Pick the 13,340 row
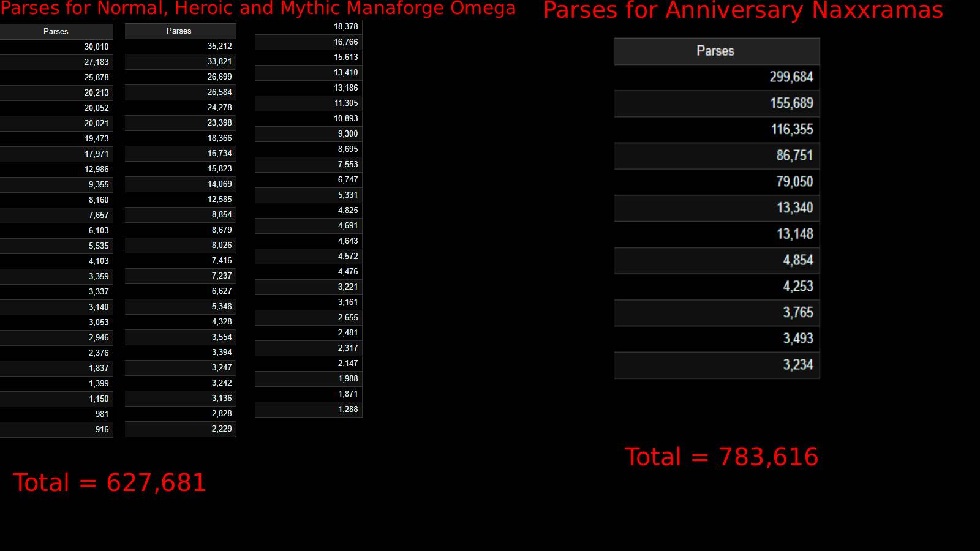 717,208
